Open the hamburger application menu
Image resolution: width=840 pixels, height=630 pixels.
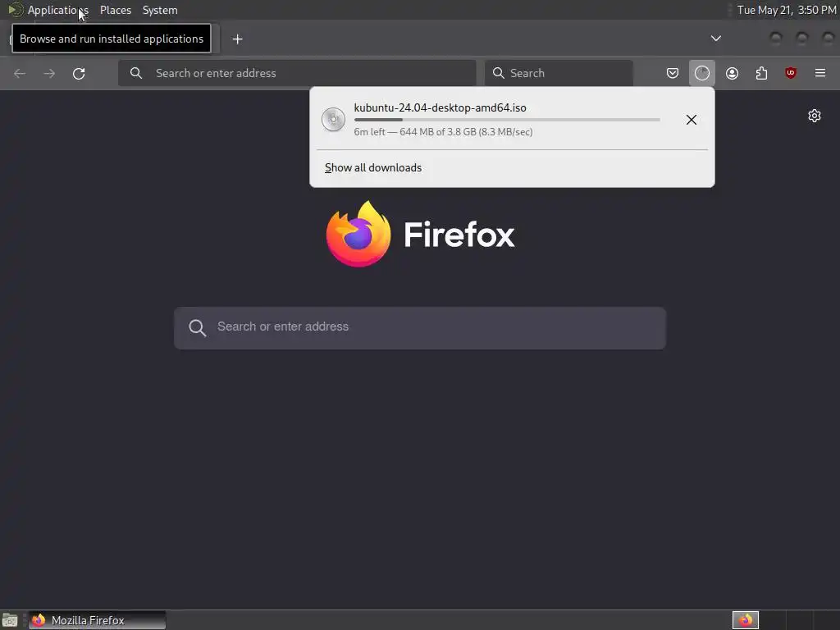[820, 73]
